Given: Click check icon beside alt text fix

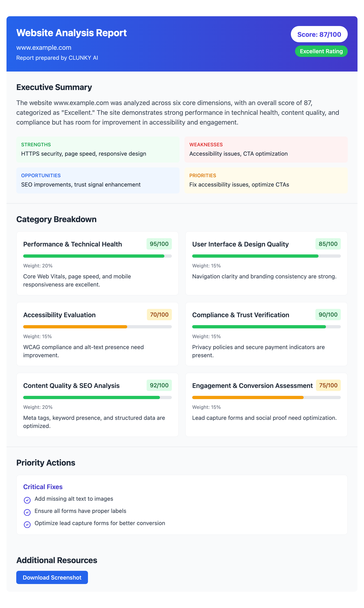Looking at the screenshot, I should click(x=27, y=500).
